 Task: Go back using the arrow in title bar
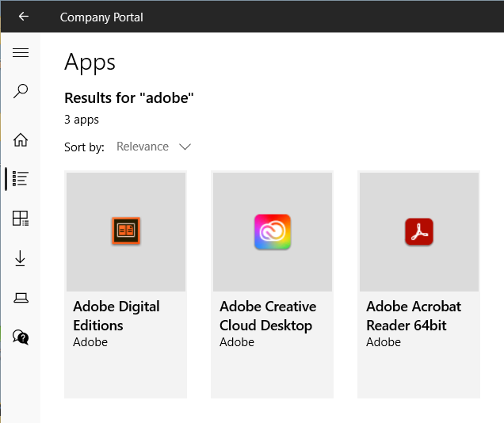pyautogui.click(x=24, y=17)
